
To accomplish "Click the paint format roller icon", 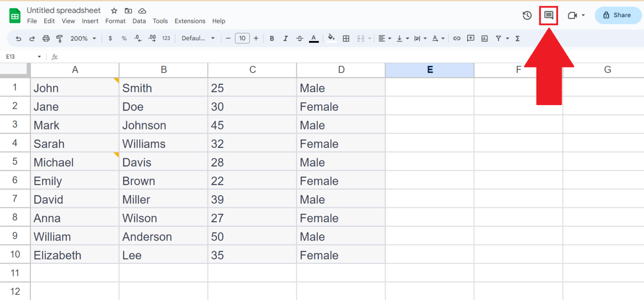I will click(60, 39).
